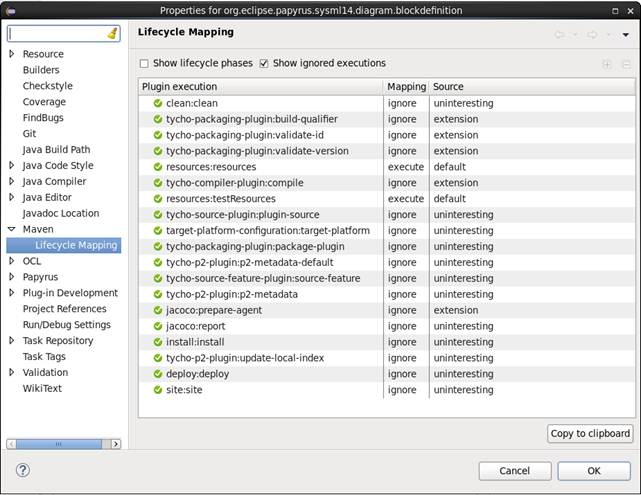Click the collapse all icon above table
Image resolution: width=641 pixels, height=495 pixels.
click(x=626, y=64)
